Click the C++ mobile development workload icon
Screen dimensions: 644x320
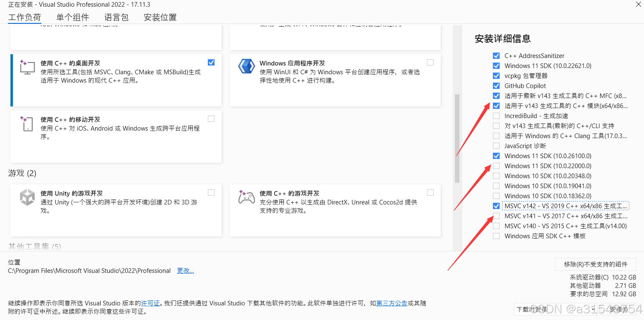click(x=27, y=123)
